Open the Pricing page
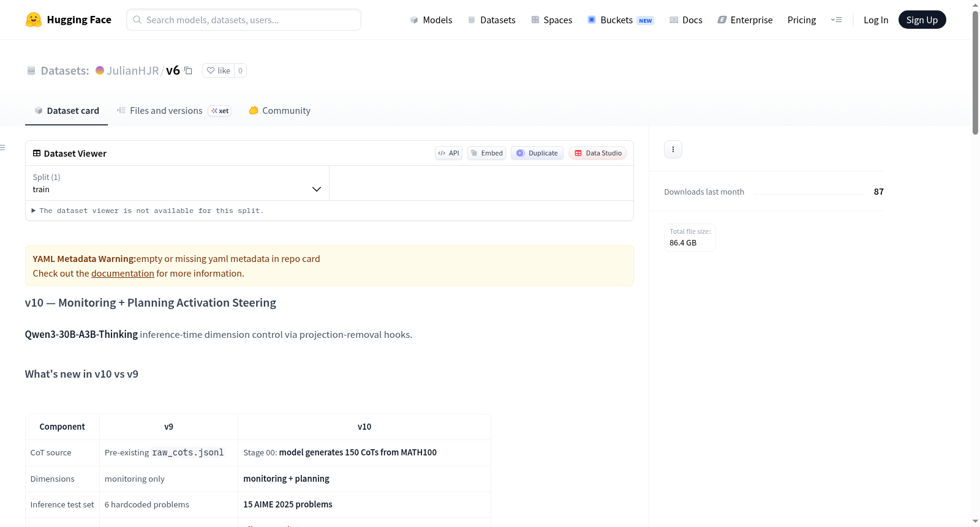The height and width of the screenshot is (527, 980). [x=802, y=20]
